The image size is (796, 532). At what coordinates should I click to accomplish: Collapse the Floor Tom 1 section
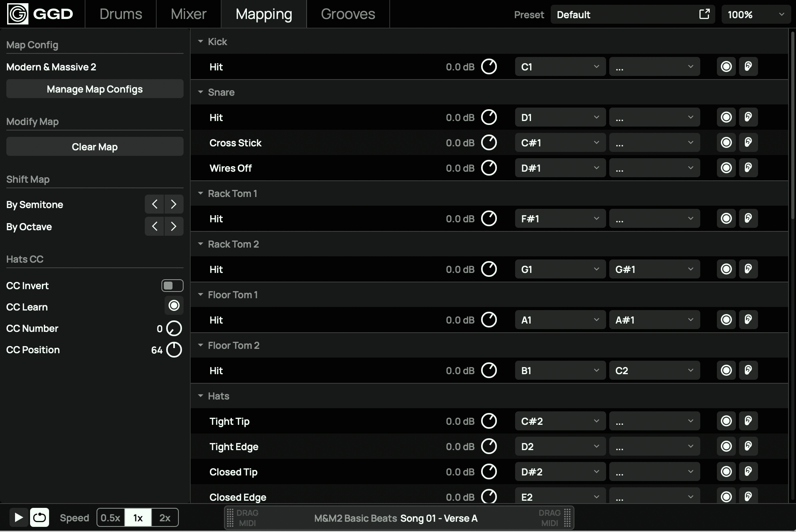pyautogui.click(x=201, y=294)
